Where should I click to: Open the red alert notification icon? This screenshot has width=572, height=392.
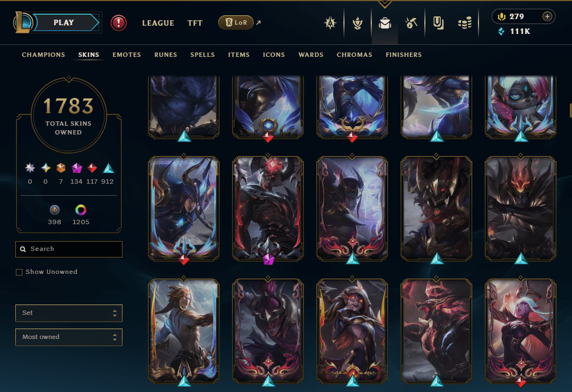tap(118, 22)
